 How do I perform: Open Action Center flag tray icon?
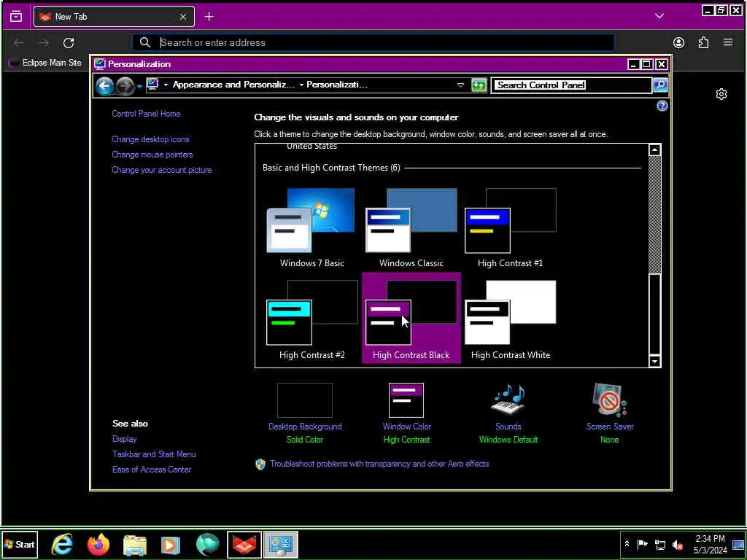point(643,544)
